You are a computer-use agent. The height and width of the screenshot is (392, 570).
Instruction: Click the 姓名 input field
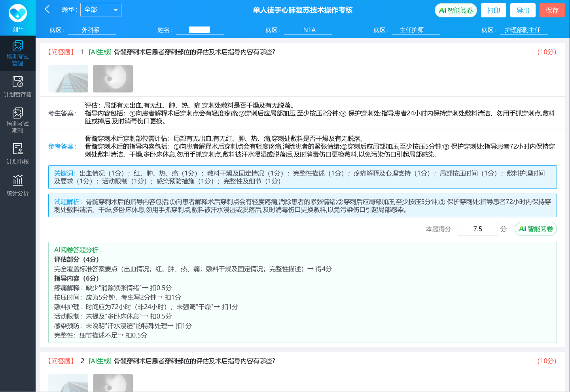(200, 30)
